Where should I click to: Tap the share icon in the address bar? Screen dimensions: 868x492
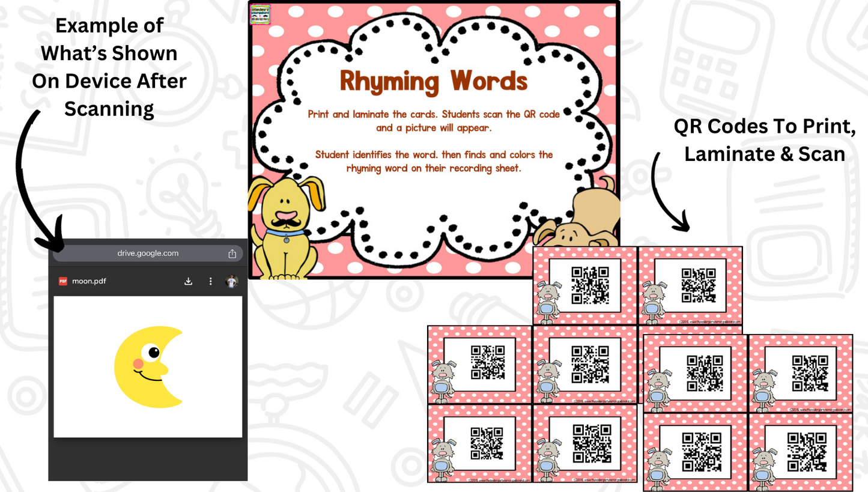point(232,254)
